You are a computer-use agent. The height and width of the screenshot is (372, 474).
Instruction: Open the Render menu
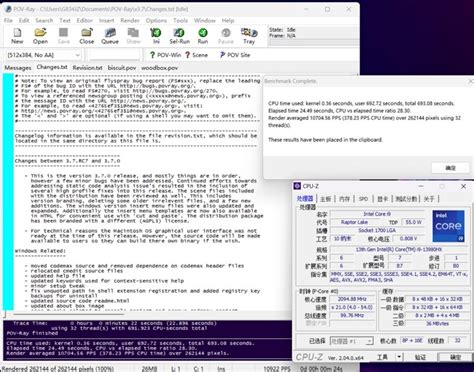click(130, 21)
